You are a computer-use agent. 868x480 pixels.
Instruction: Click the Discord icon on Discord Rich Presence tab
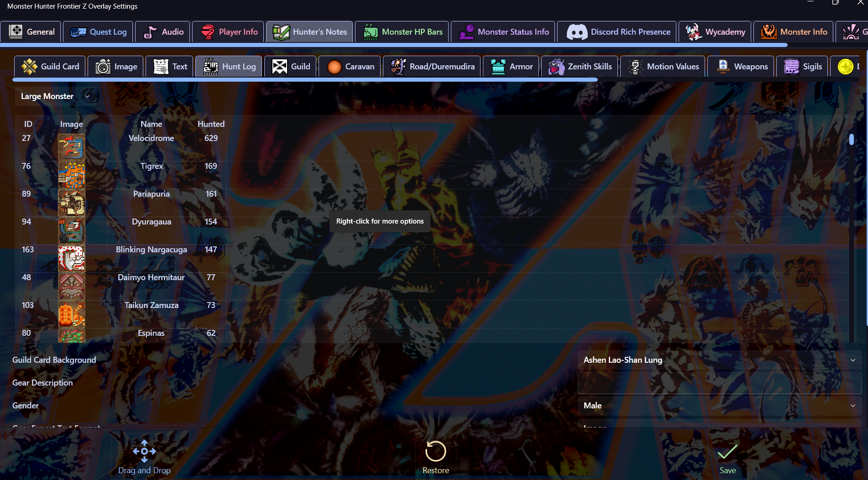click(x=577, y=32)
